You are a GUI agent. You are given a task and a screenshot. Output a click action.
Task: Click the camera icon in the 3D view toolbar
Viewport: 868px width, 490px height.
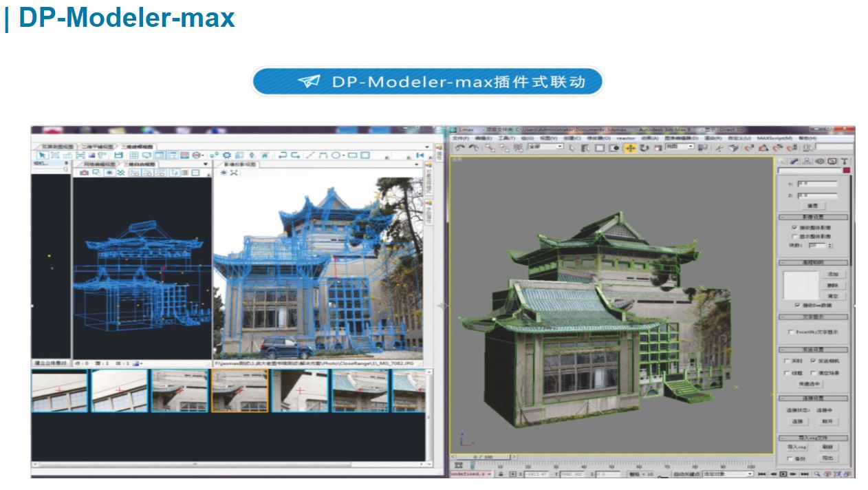click(84, 173)
